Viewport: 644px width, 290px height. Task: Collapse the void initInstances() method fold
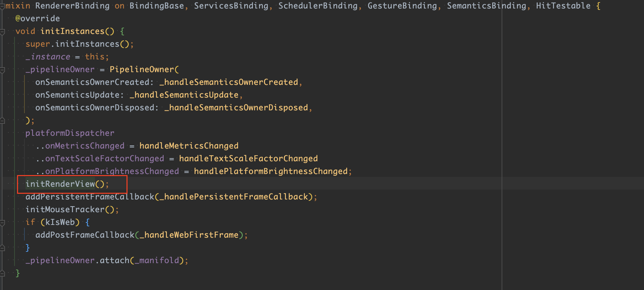click(x=2, y=32)
